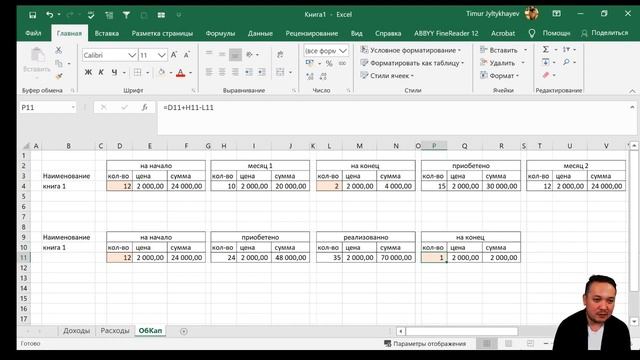
Task: Open the Формат cells menu
Action: (x=499, y=76)
